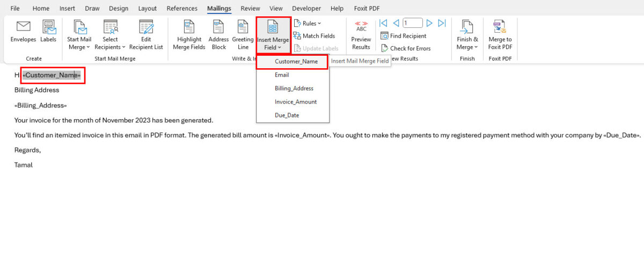Click the 'Regards,' line
644x271 pixels.
click(x=27, y=150)
